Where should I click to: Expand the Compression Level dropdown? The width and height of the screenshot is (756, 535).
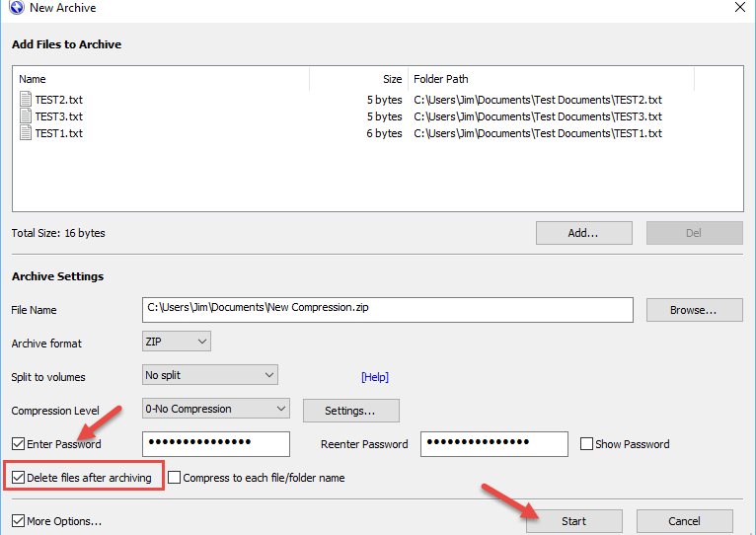(x=215, y=409)
